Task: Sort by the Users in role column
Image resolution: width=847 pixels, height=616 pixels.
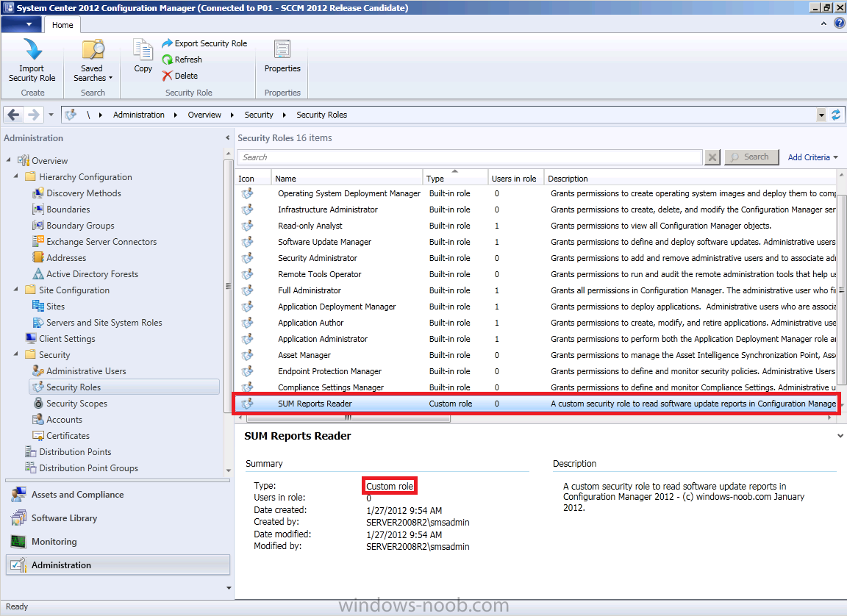Action: coord(516,178)
